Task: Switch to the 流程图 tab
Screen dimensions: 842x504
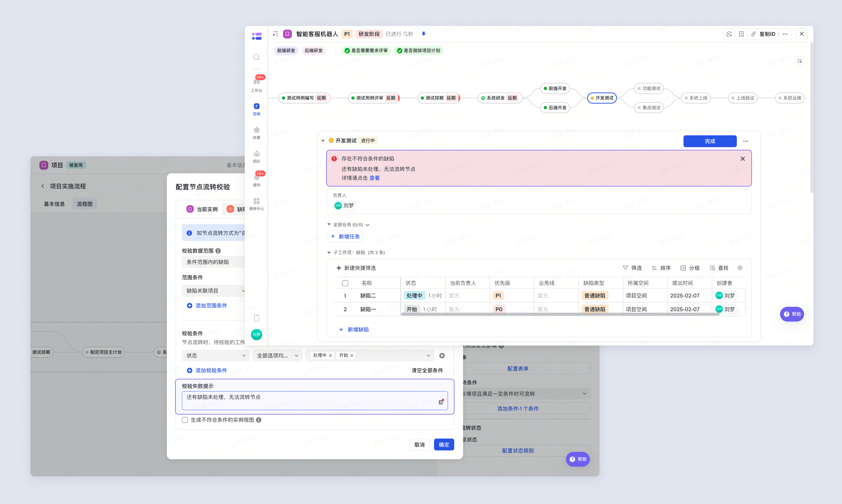Action: pos(85,204)
